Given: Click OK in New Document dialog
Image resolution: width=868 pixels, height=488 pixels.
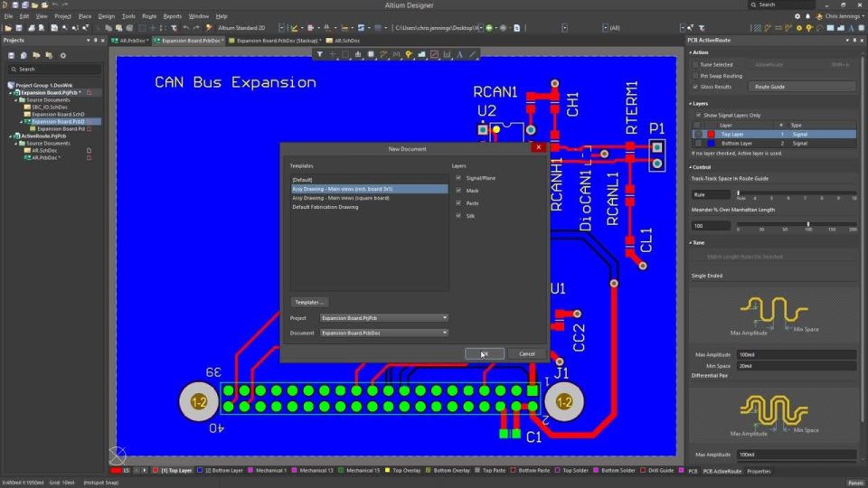Looking at the screenshot, I should click(485, 353).
